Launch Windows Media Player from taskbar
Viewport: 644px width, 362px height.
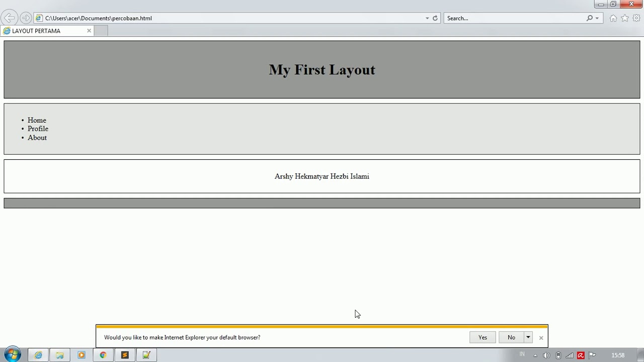point(82,355)
